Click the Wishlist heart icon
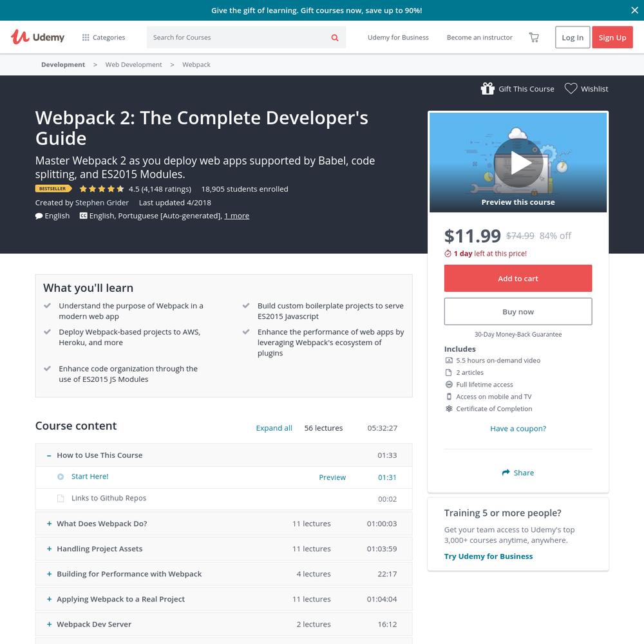This screenshot has width=644, height=644. pos(571,89)
